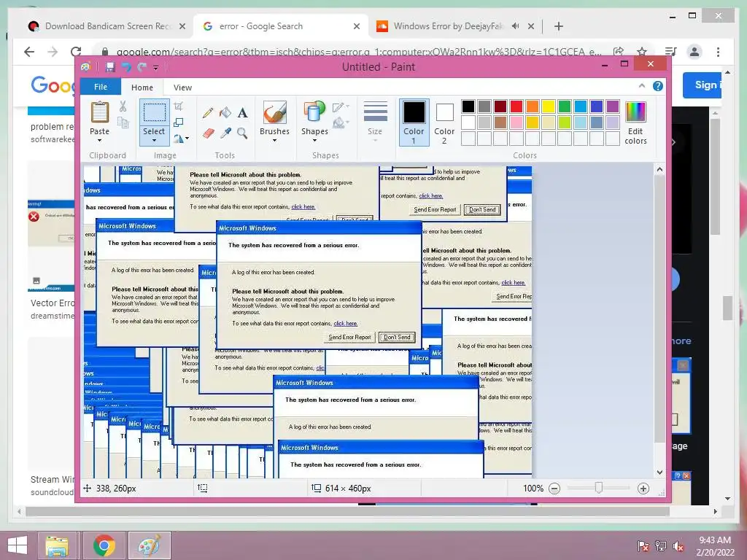Expand the Select dropdown arrow
This screenshot has width=747, height=560.
pos(154,141)
